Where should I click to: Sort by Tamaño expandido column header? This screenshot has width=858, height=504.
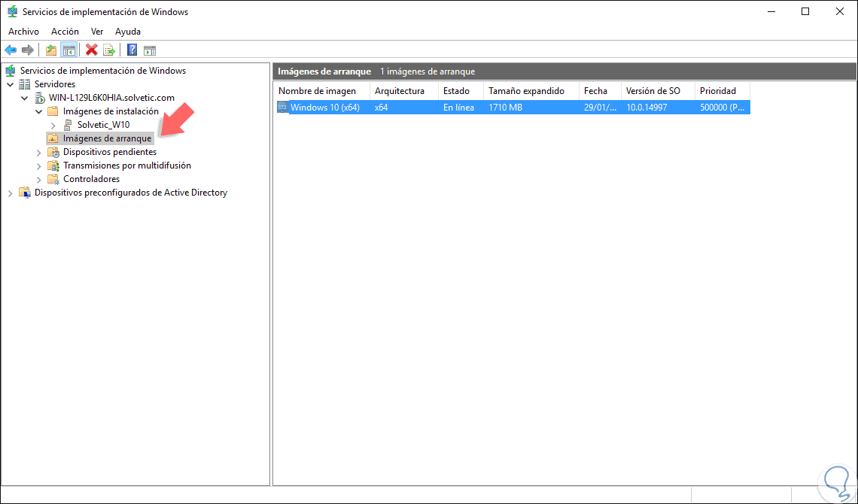(x=531, y=91)
